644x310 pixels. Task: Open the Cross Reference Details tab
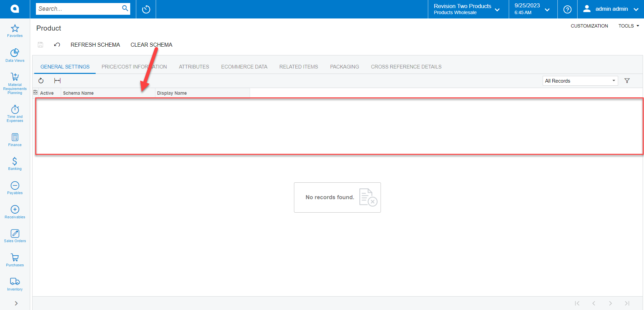pyautogui.click(x=406, y=67)
